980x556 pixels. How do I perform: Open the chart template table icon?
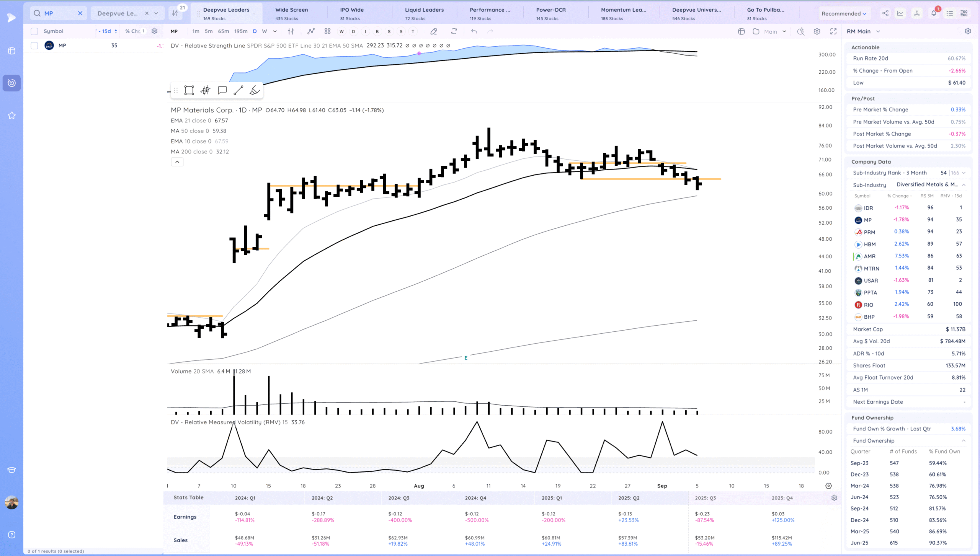(x=742, y=31)
